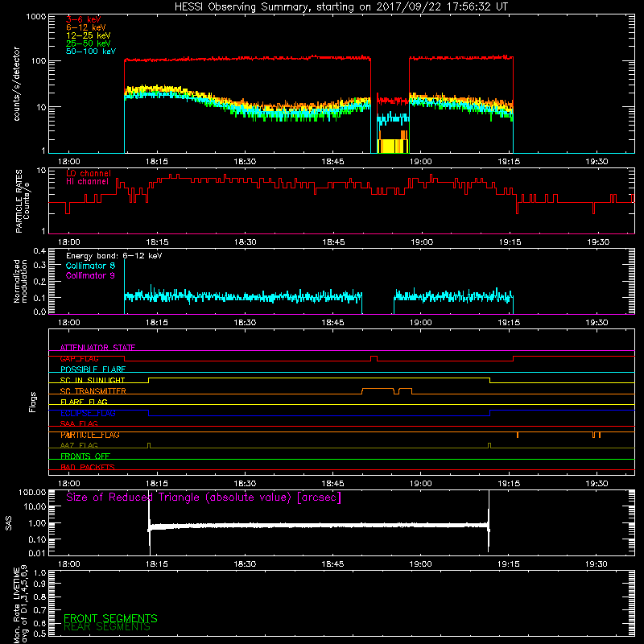The image size is (644, 644).
Task: Click the ECLIPSE_FLAG label
Action: (88, 413)
